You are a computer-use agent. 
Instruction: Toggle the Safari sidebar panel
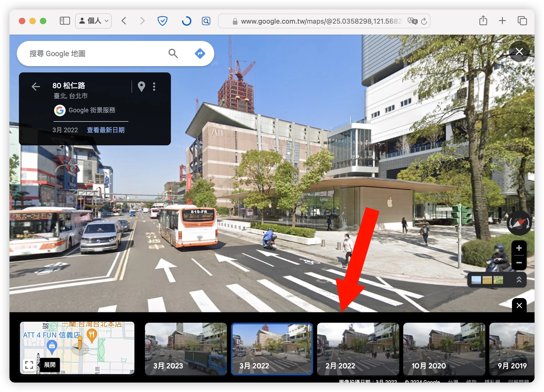coord(65,21)
